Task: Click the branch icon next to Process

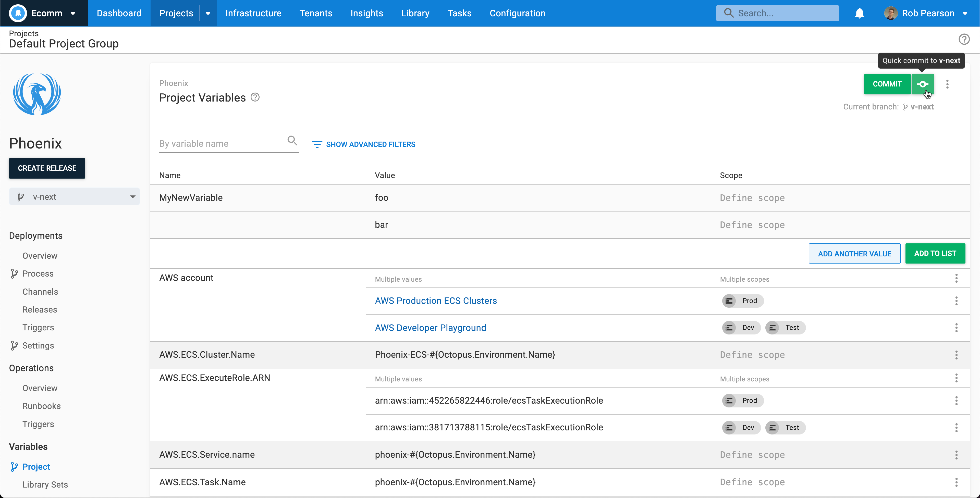Action: coord(15,273)
